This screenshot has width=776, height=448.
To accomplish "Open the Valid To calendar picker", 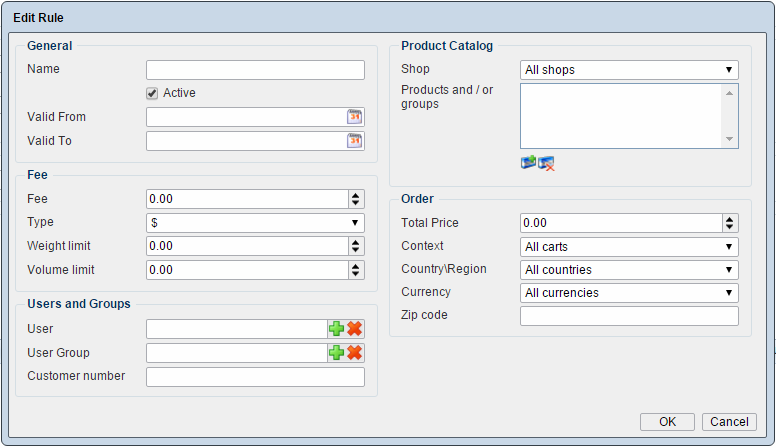I will (x=354, y=141).
